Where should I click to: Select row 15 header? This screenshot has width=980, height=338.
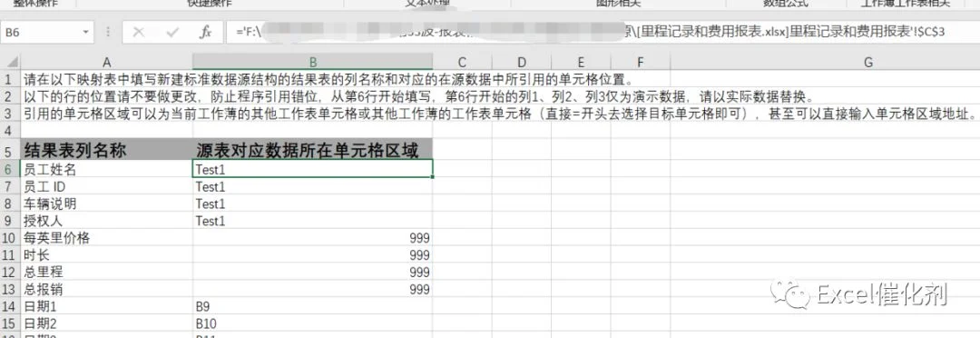click(x=10, y=324)
